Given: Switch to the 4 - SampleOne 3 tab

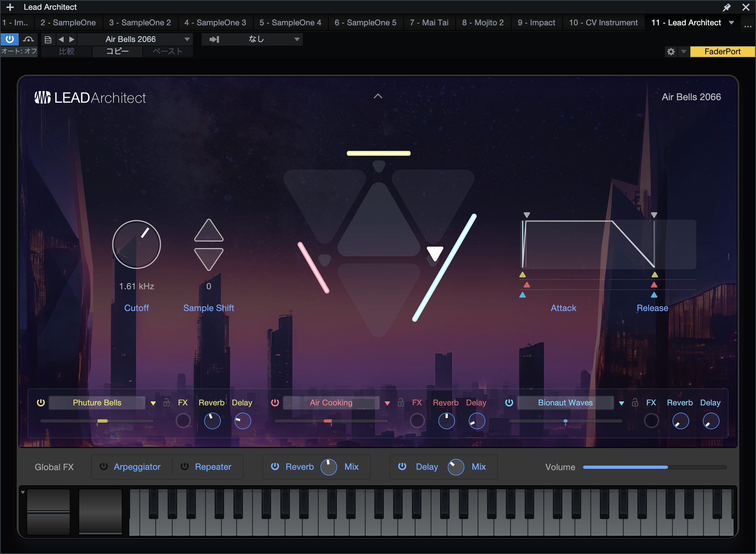Looking at the screenshot, I should (x=215, y=22).
